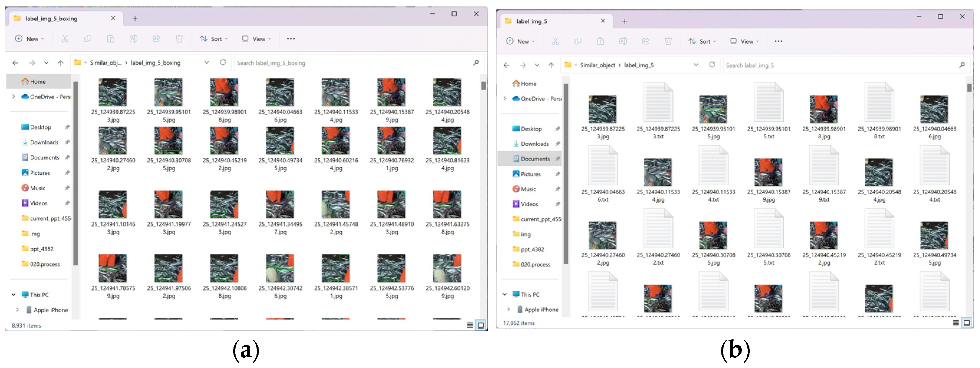Select the label_img_5_boxing tab
The width and height of the screenshot is (980, 368).
tap(52, 19)
